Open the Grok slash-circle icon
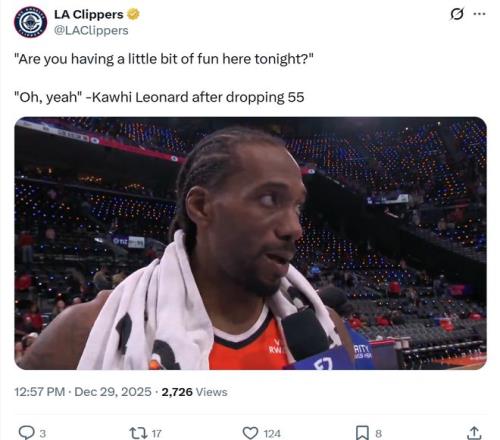500x440 pixels. coord(457,14)
